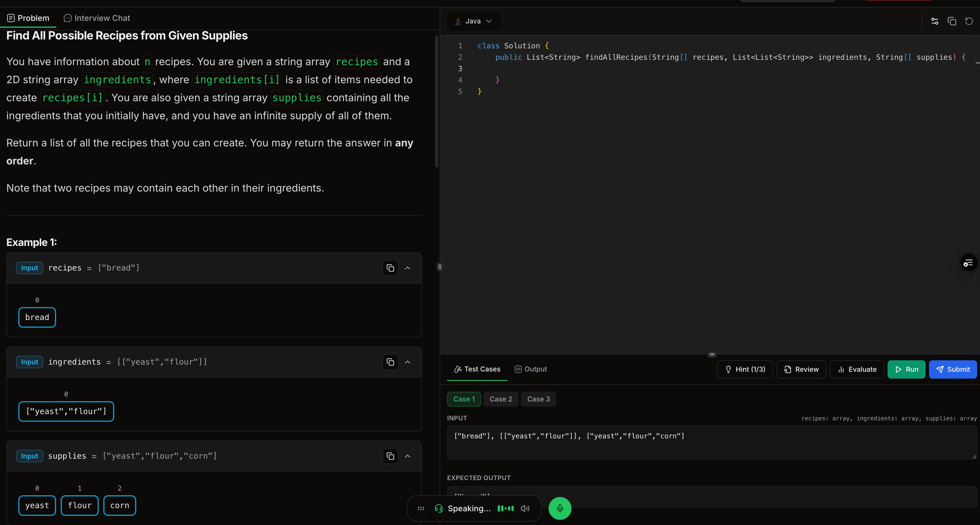Click the drag handle dots beside Speaking

pos(421,508)
